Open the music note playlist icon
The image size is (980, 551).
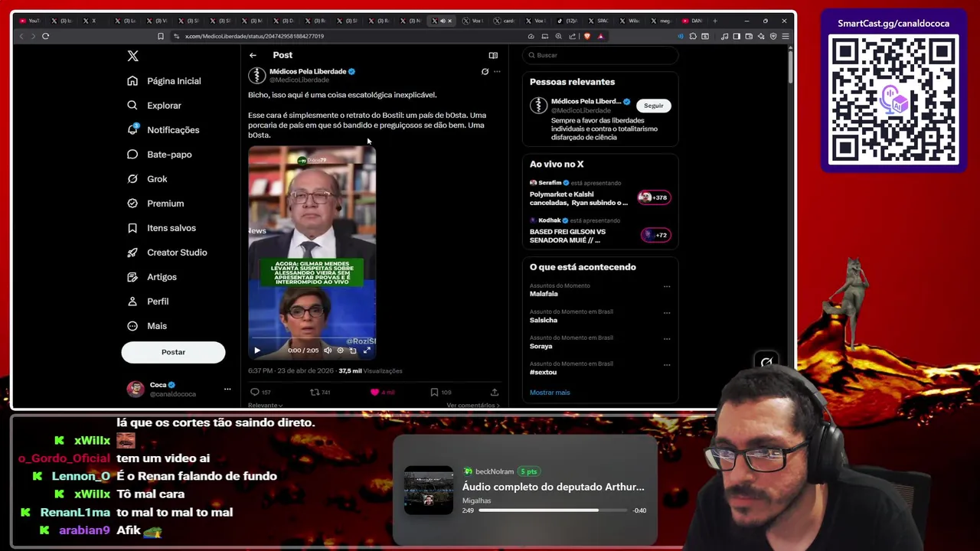724,36
